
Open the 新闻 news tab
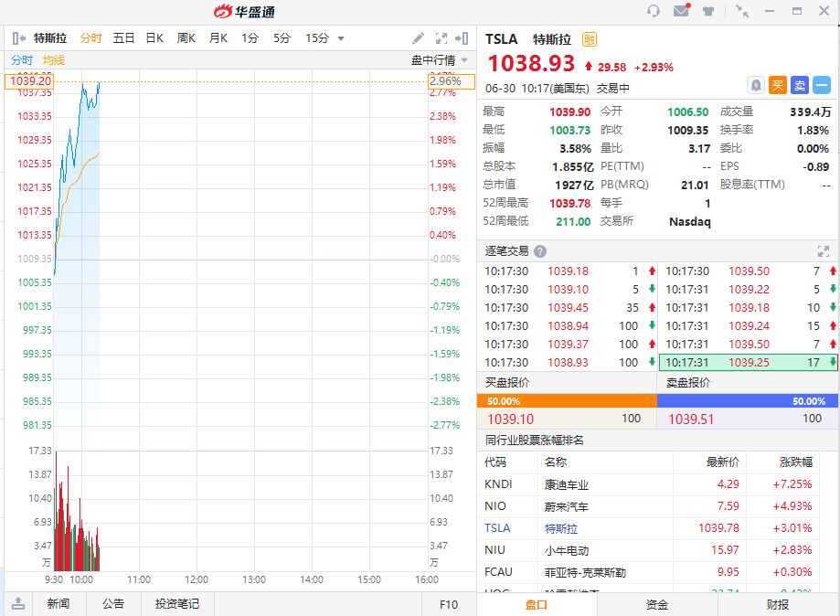click(58, 604)
